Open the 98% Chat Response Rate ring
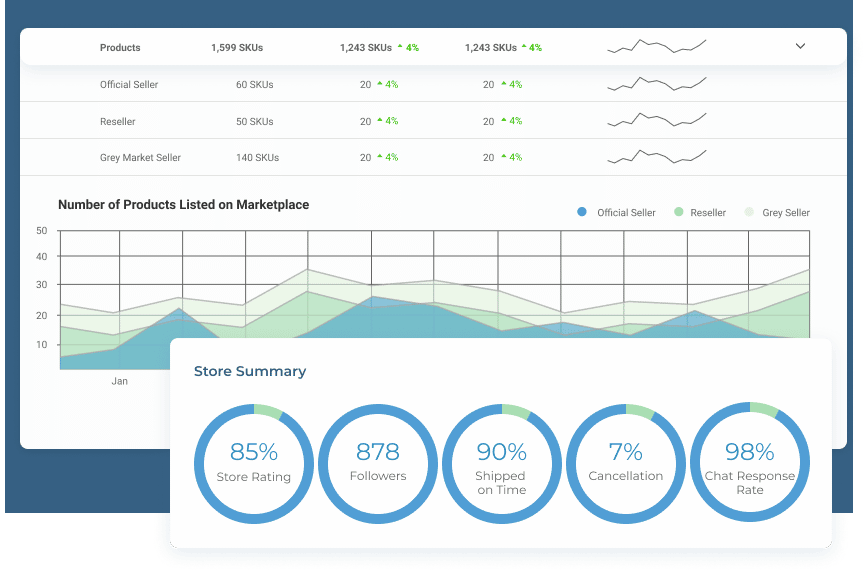The height and width of the screenshot is (573, 867). (749, 461)
